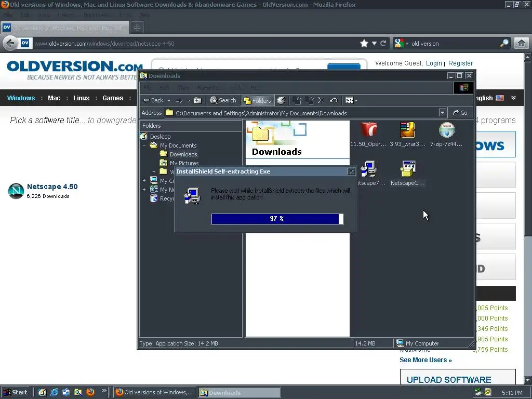Go up one folder level in Explorer

coord(197,100)
